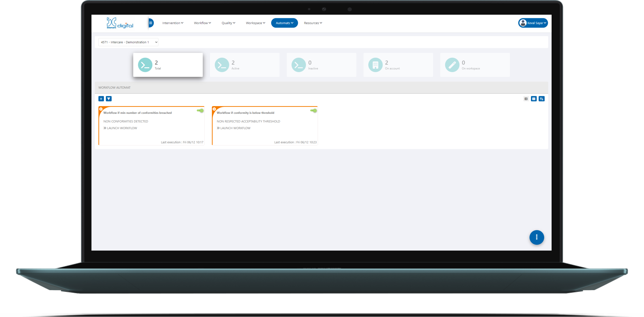Open the Automats menu

point(284,23)
